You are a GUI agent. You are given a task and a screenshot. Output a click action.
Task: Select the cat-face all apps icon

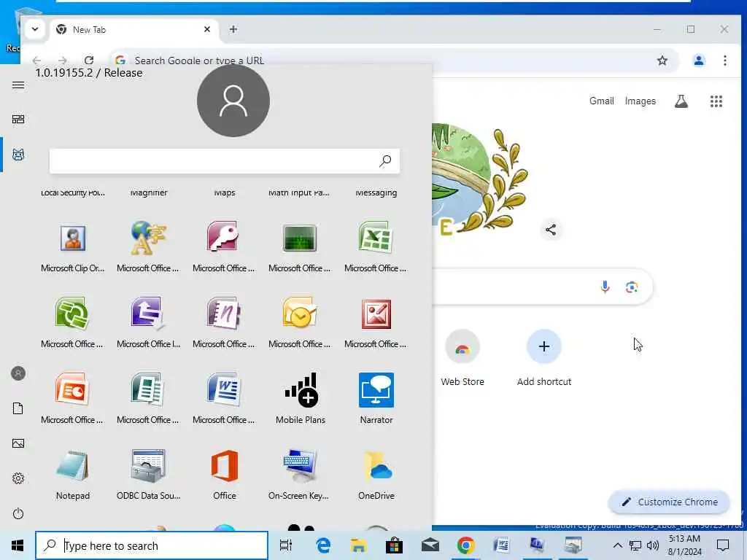[18, 155]
